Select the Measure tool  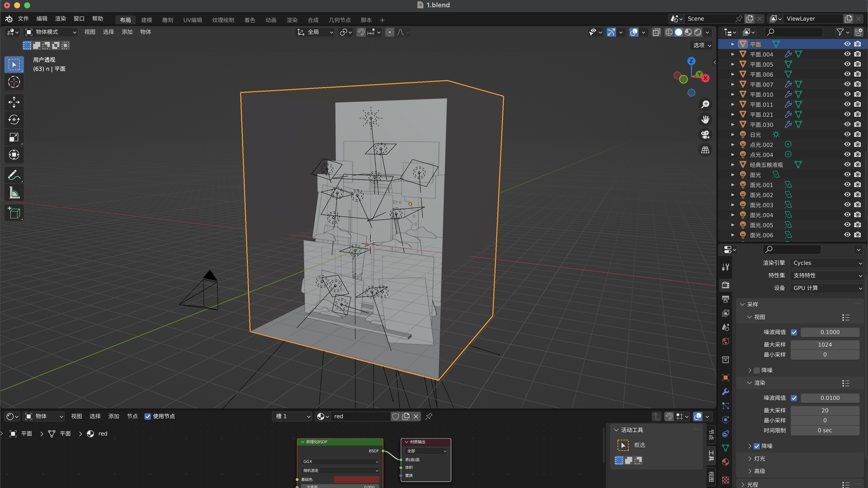[14, 193]
